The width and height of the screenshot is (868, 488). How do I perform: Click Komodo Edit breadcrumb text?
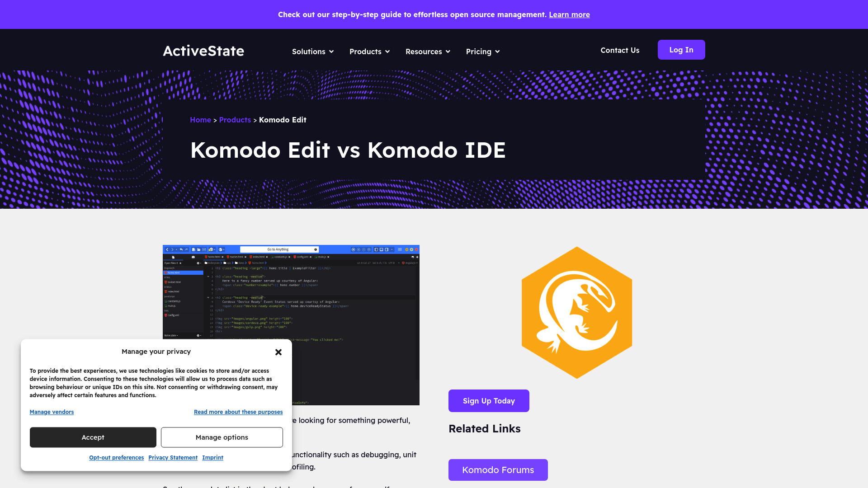point(283,120)
